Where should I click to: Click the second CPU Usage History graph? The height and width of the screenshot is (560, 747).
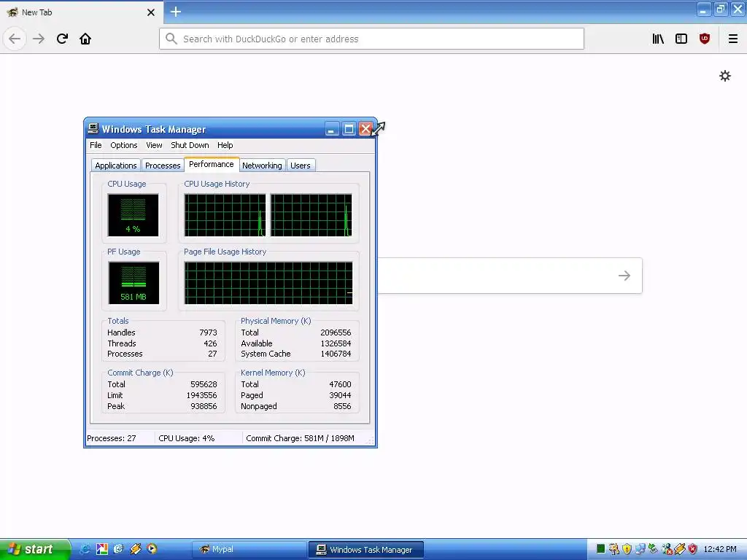click(311, 215)
